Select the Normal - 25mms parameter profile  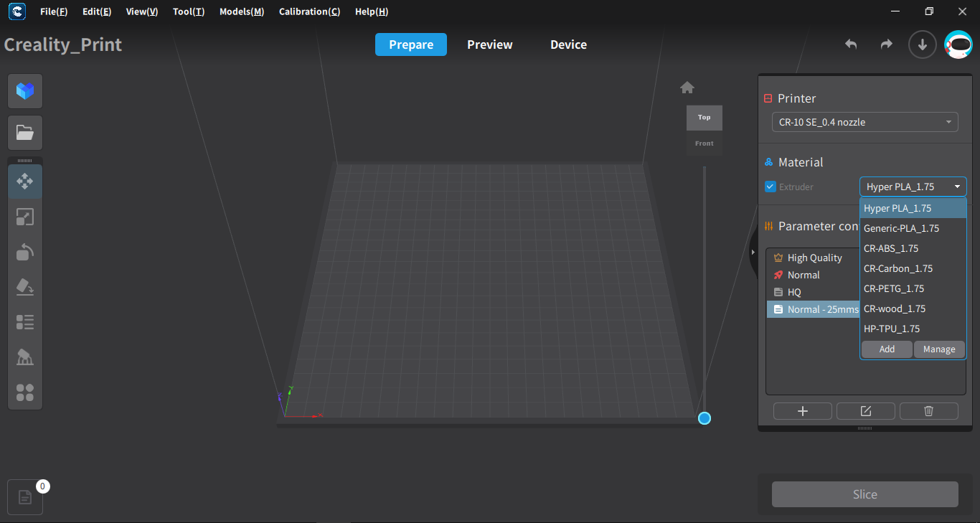click(813, 309)
